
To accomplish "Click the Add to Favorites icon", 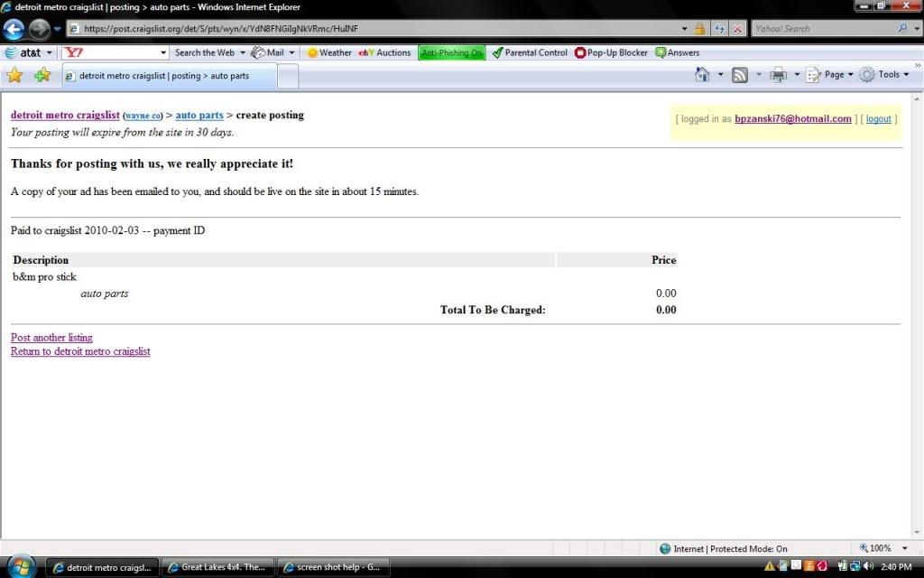I will (42, 75).
